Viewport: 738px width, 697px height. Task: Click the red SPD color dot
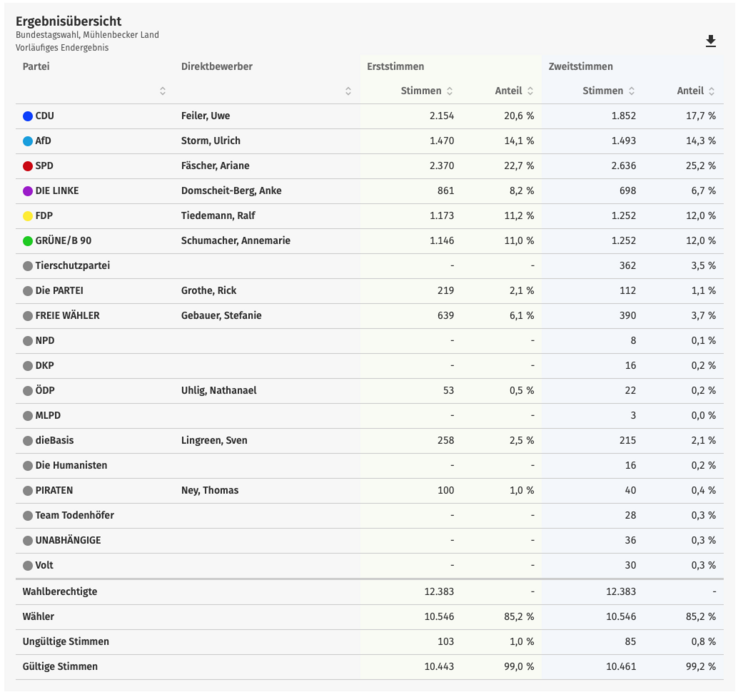point(28,166)
